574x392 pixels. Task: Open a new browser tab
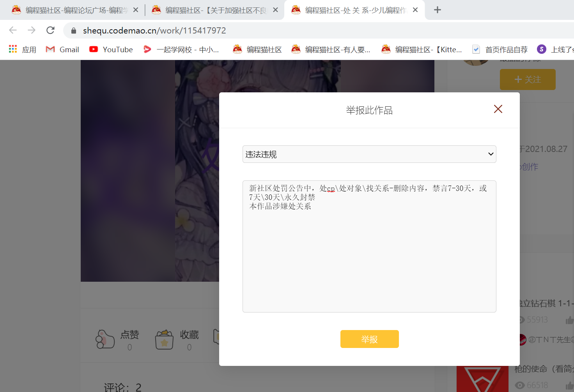tap(438, 10)
